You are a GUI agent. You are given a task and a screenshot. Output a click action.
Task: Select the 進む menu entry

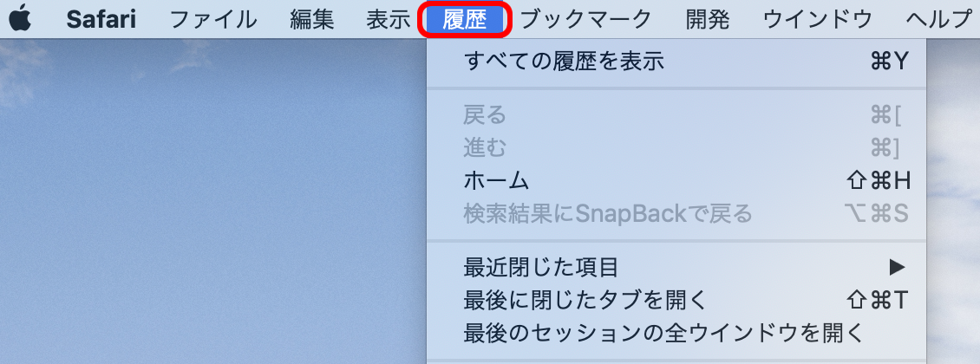(676, 148)
